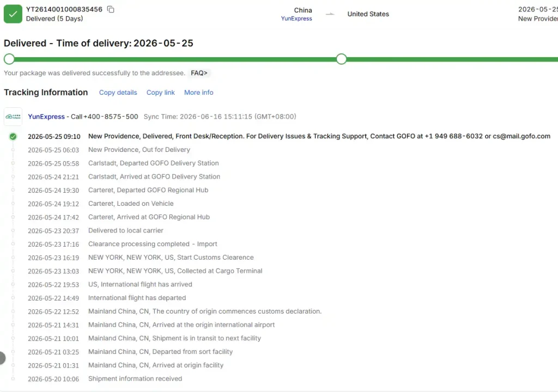Viewport: 558px width, 392px height.
Task: Click YunExpress link under China
Action: pyautogui.click(x=296, y=19)
